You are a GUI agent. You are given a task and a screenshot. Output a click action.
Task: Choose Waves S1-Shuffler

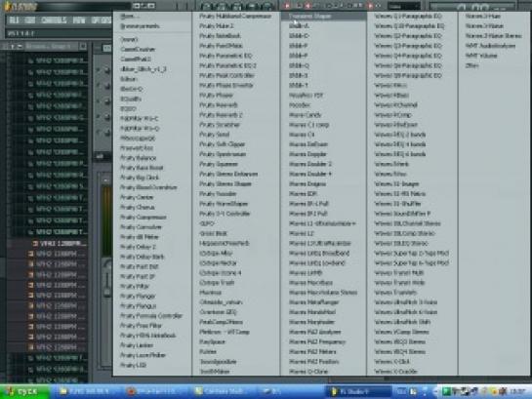coord(397,204)
